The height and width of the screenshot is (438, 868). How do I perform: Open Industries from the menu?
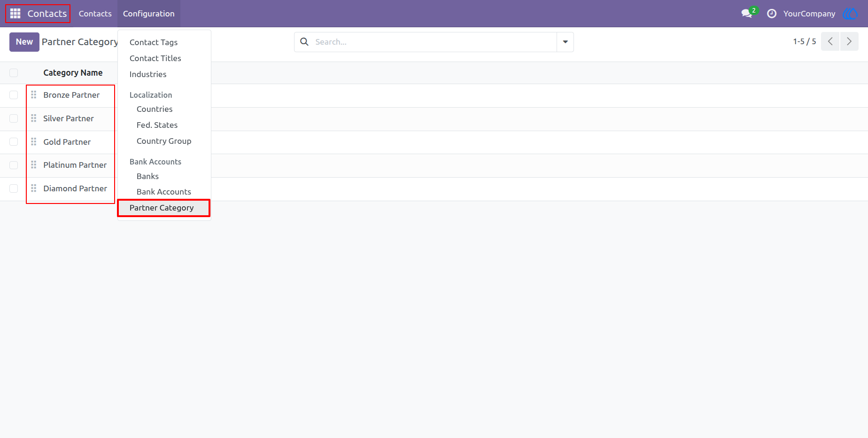[148, 74]
